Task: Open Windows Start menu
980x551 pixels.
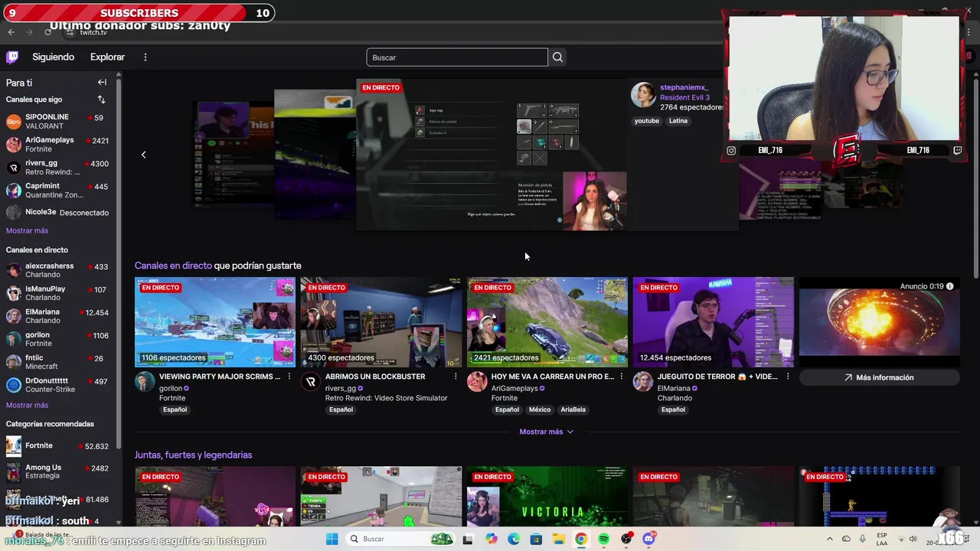Action: (x=332, y=539)
